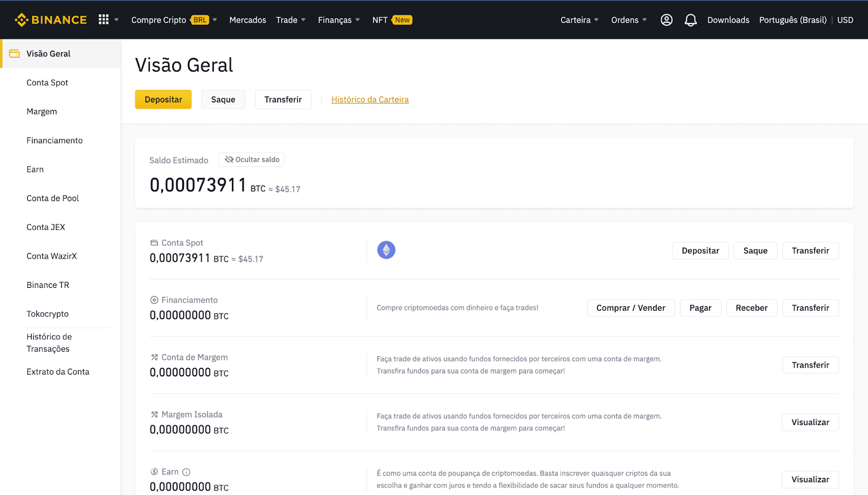Click the BRL badge next to Compre Cripto
This screenshot has height=495, width=868.
(x=200, y=20)
